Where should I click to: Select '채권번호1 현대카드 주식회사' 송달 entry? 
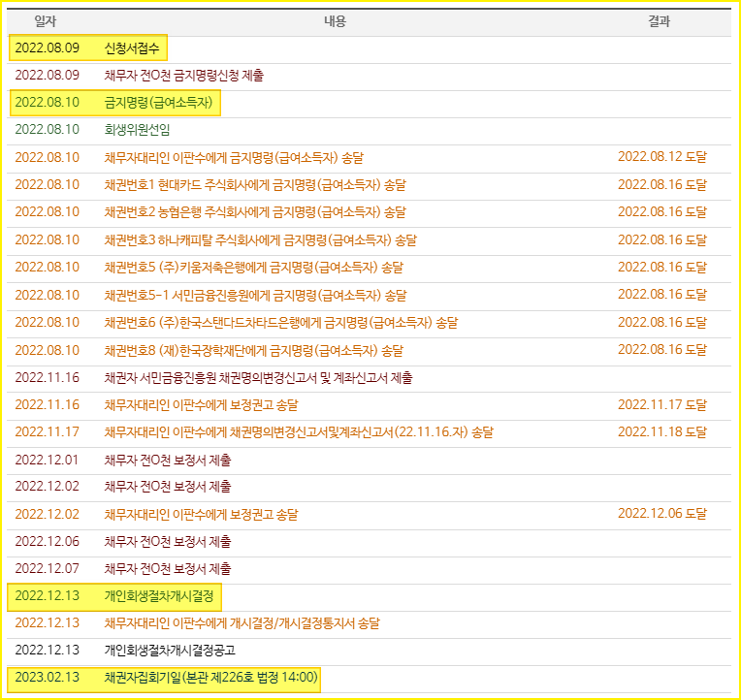point(255,184)
